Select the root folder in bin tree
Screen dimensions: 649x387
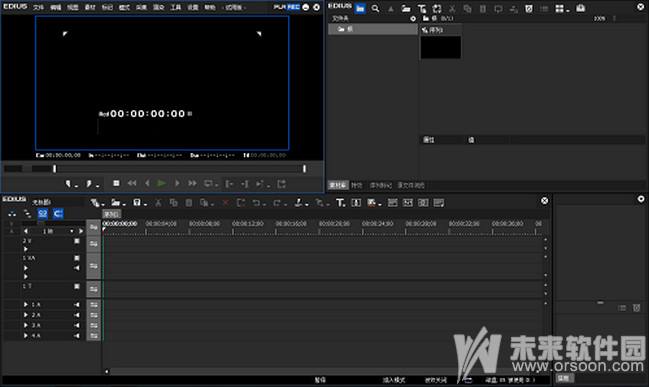click(373, 29)
